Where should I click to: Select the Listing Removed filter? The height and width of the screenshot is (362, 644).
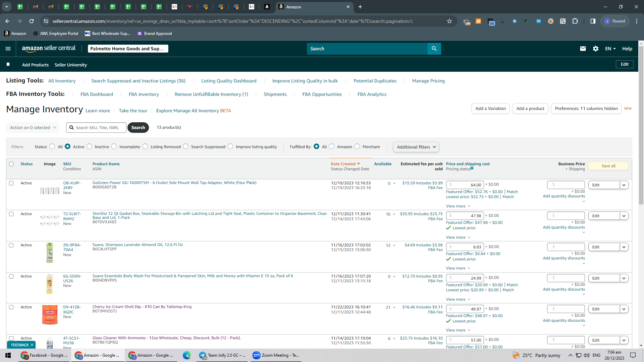point(145,146)
